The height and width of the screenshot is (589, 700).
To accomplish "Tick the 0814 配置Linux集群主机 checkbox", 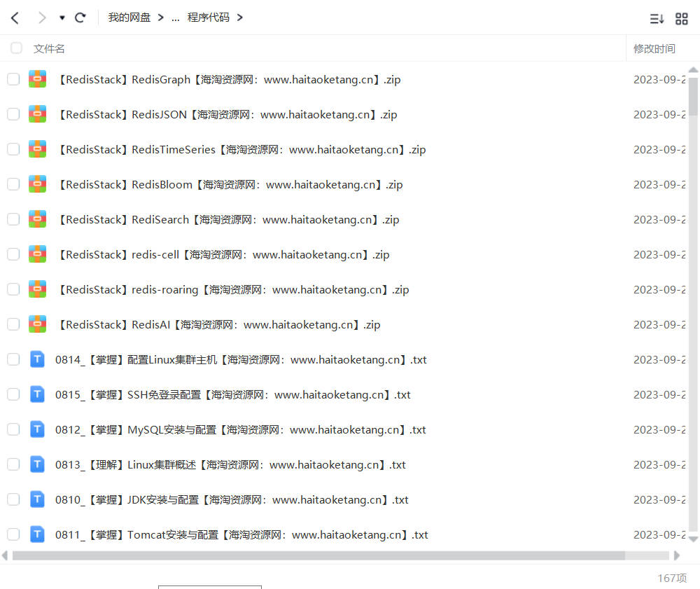I will coord(13,359).
